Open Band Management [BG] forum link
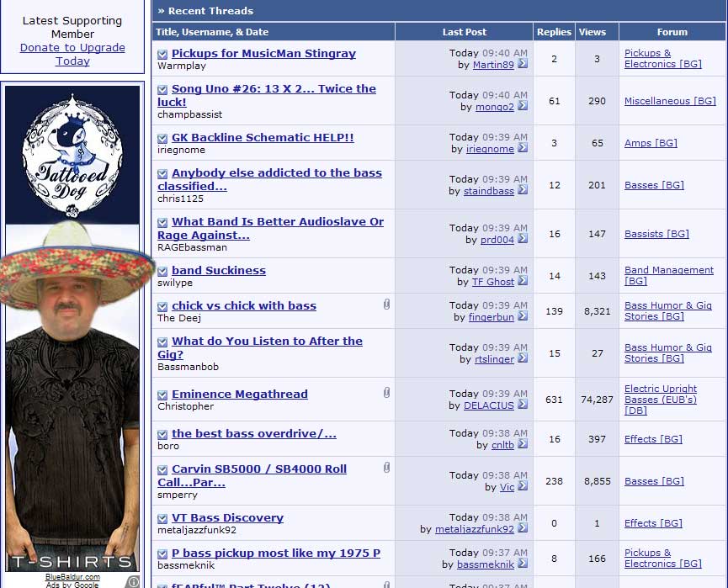This screenshot has height=588, width=728. tap(669, 275)
